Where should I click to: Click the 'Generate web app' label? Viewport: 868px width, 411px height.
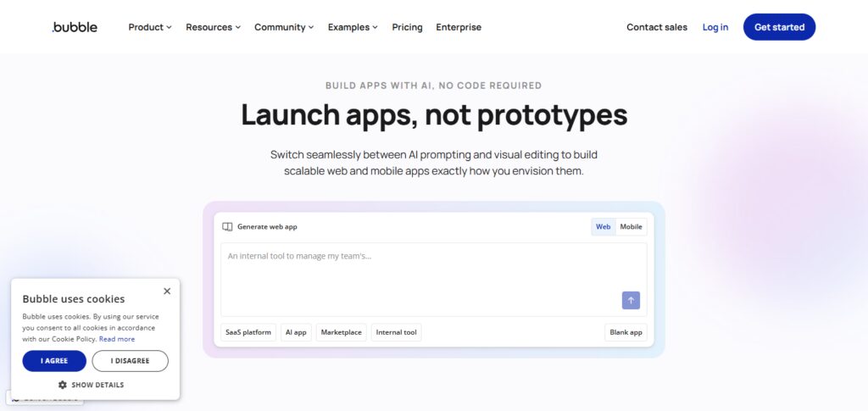tap(267, 227)
